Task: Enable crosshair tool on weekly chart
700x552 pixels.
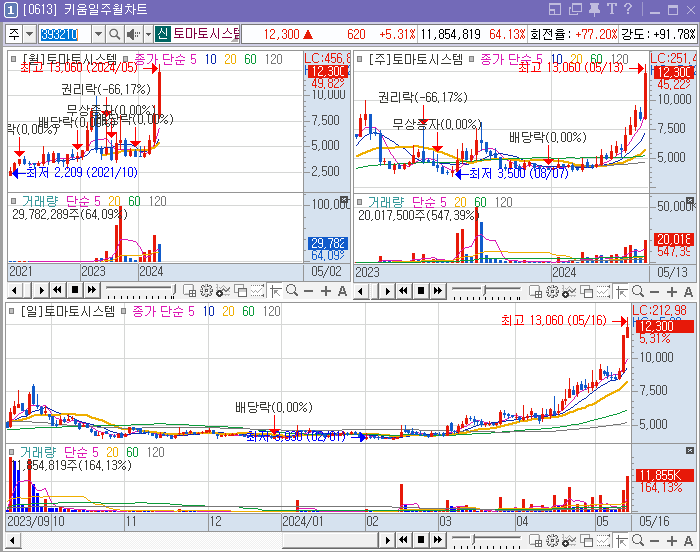Action: click(621, 292)
